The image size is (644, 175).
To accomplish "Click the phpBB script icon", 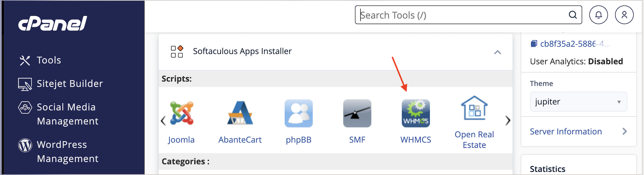I will 299,113.
